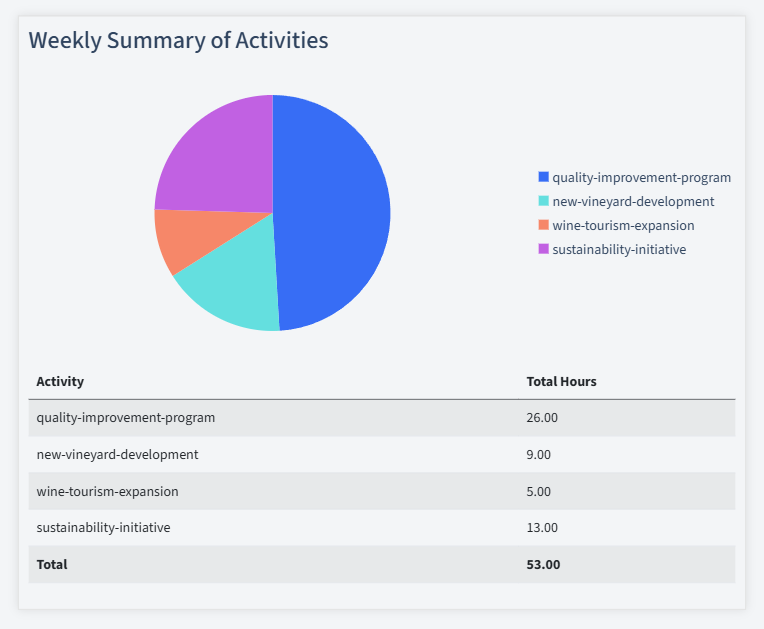Click cyan legend swatch for new-vineyard-development

(x=543, y=201)
